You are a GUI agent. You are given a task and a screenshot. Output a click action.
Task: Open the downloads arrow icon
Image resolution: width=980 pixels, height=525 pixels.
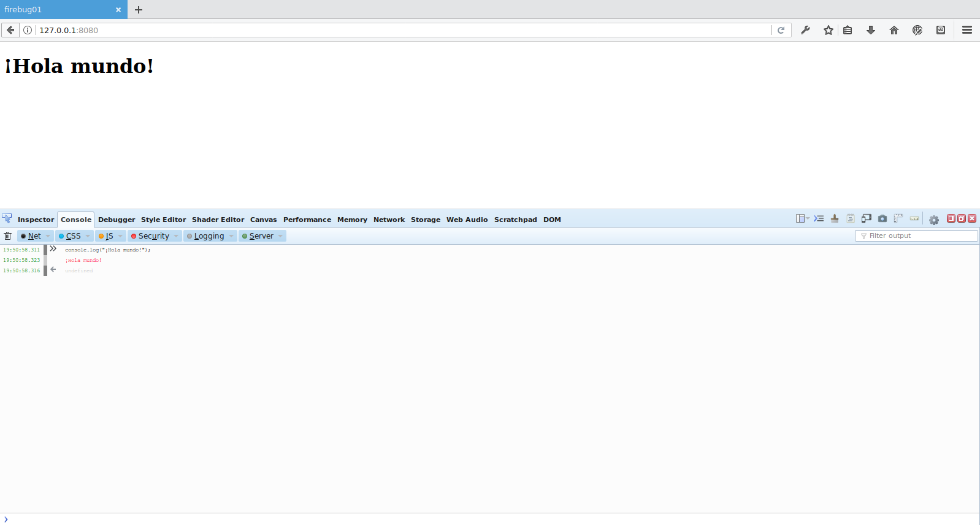click(871, 30)
